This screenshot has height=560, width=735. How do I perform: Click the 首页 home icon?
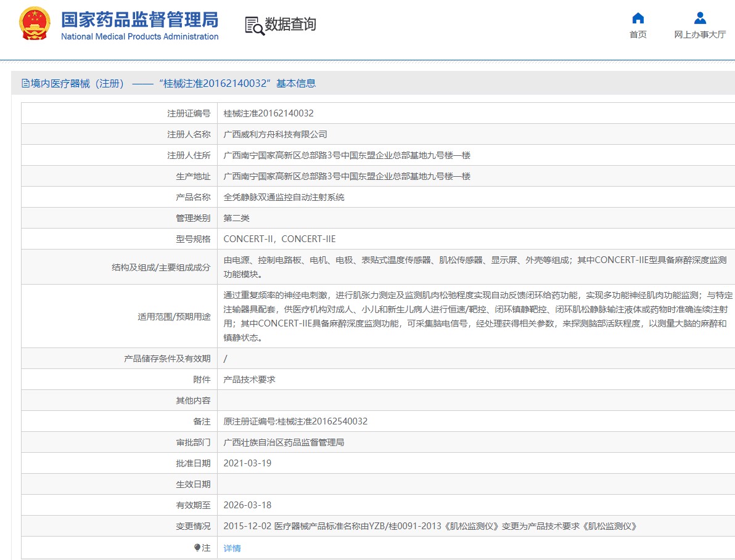click(x=638, y=18)
